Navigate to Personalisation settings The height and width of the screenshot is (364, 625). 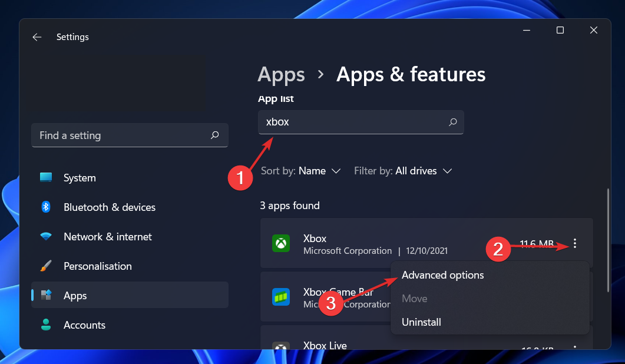130,266
